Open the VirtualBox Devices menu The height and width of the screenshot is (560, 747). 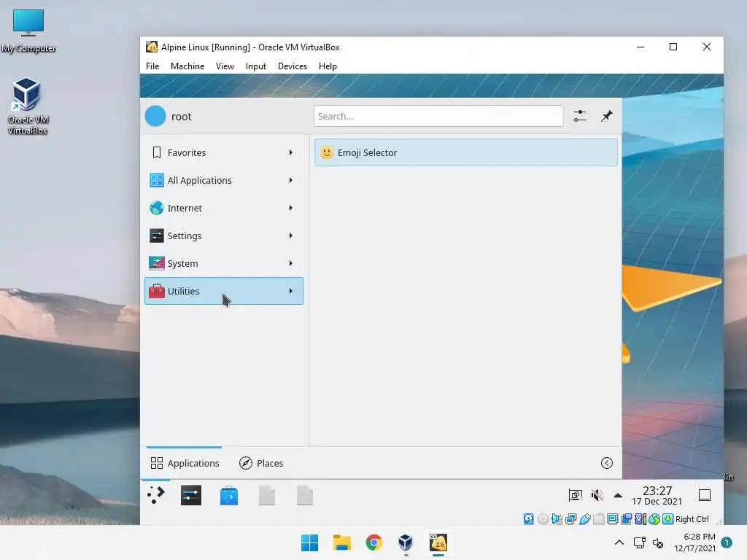[292, 66]
